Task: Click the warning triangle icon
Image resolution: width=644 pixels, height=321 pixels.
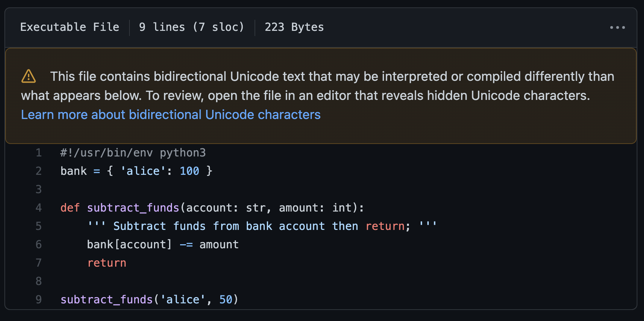Action: [x=28, y=76]
